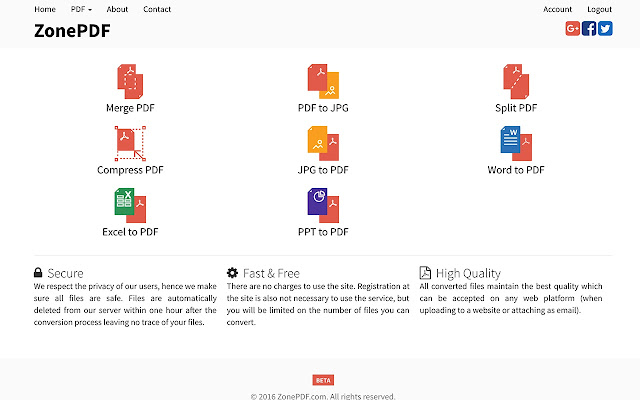Click the JPG to PDF text label
This screenshot has width=640, height=400.
(x=323, y=170)
